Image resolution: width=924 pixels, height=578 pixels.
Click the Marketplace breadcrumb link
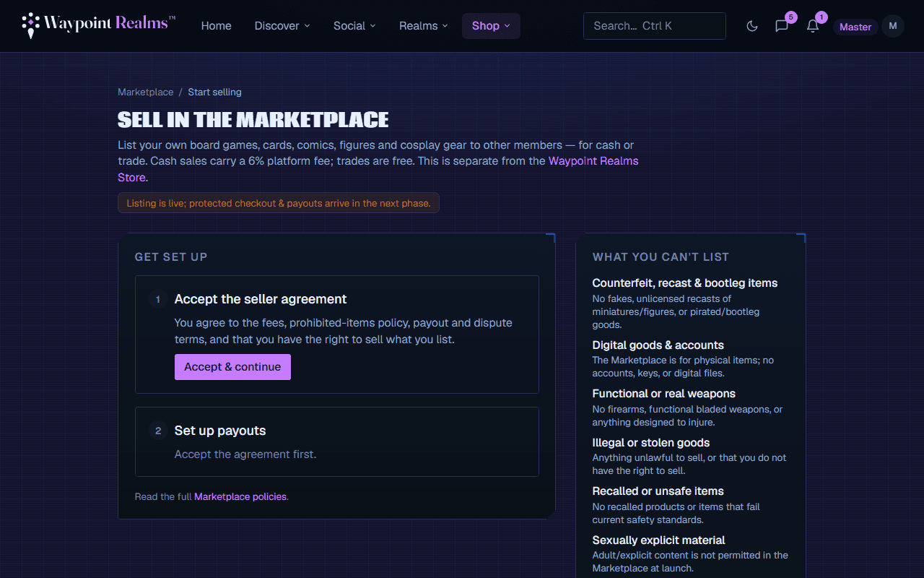tap(146, 92)
